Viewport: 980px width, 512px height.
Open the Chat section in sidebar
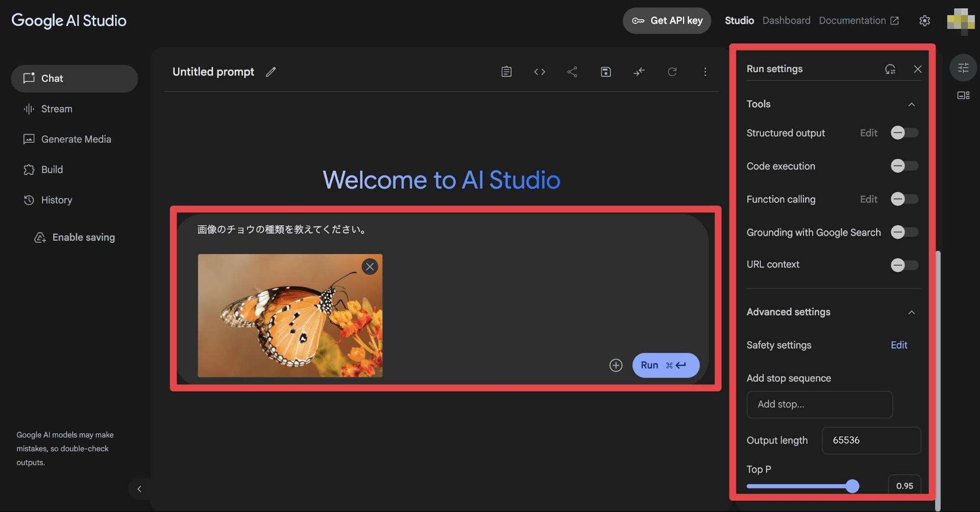75,78
